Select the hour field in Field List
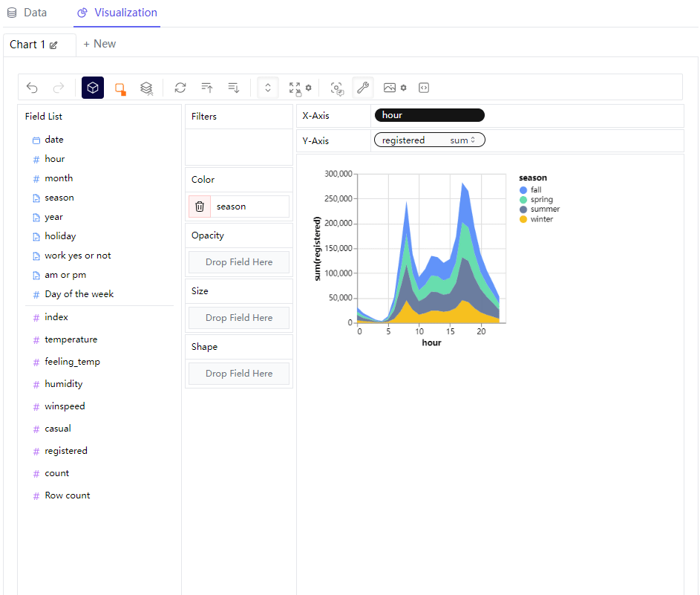The width and height of the screenshot is (700, 595). (54, 159)
